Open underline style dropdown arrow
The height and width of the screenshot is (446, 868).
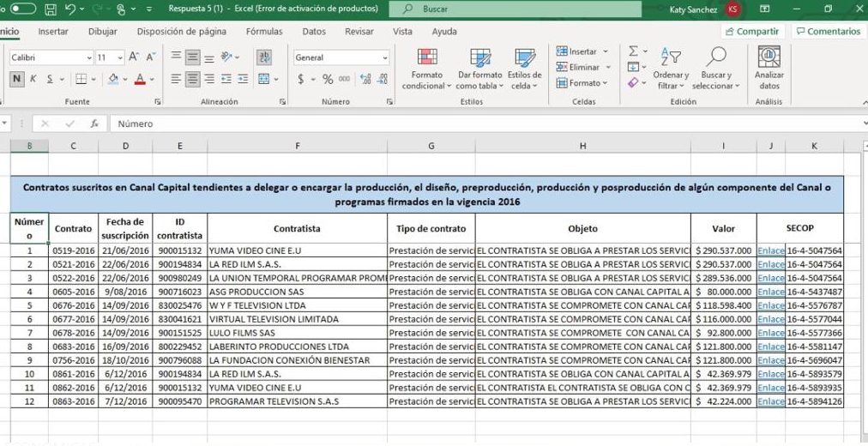pos(62,80)
